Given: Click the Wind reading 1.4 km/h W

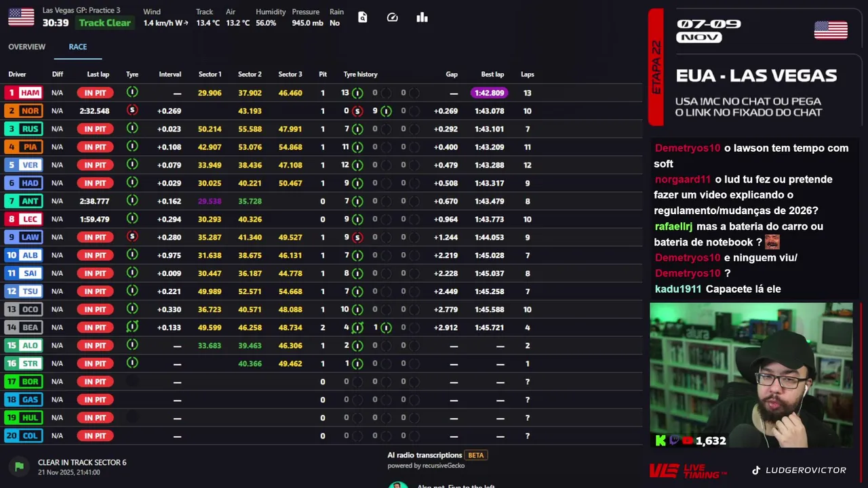Looking at the screenshot, I should click(166, 23).
